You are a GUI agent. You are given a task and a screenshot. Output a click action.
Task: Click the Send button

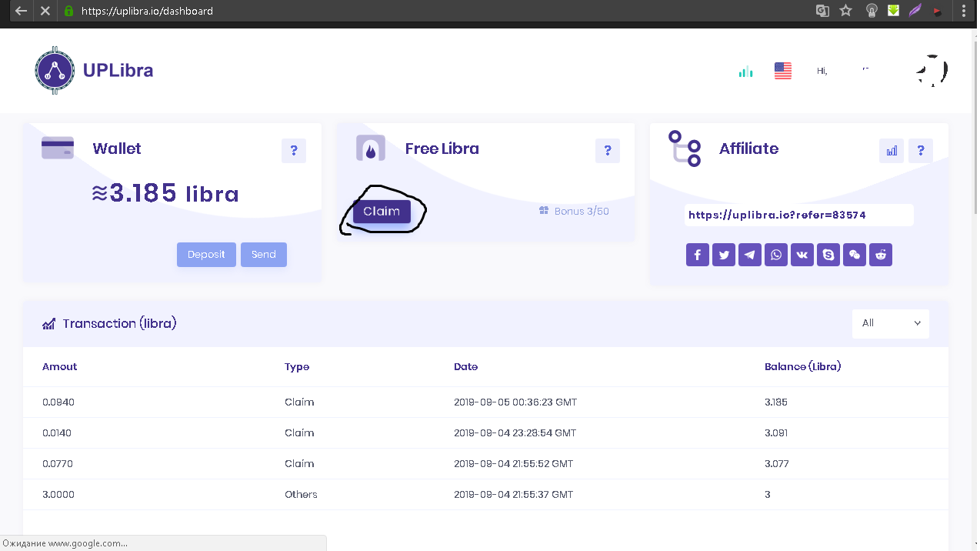pyautogui.click(x=263, y=255)
